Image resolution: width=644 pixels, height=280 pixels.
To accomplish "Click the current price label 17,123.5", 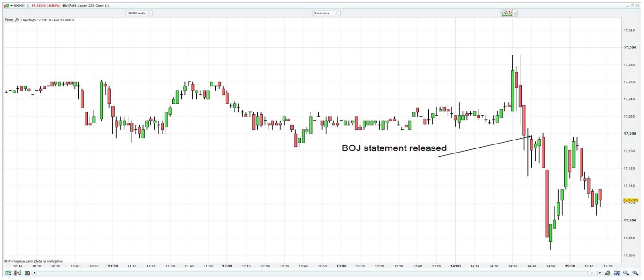I will [631, 200].
